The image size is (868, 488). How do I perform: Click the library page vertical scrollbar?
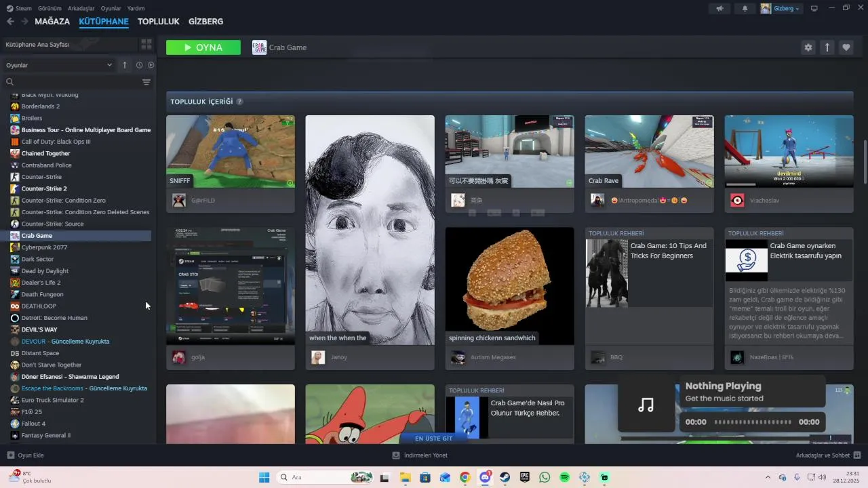point(864,161)
